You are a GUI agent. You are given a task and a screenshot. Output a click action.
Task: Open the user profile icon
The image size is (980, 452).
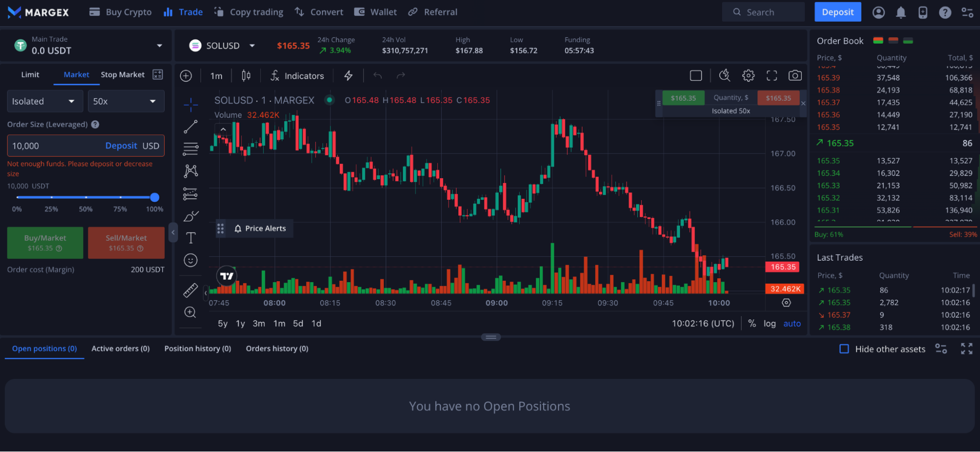pyautogui.click(x=879, y=12)
